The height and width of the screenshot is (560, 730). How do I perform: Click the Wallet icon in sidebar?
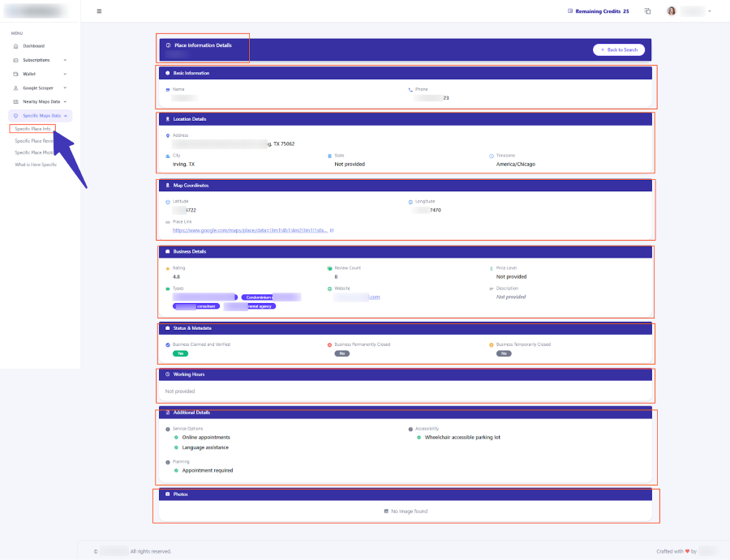point(15,74)
